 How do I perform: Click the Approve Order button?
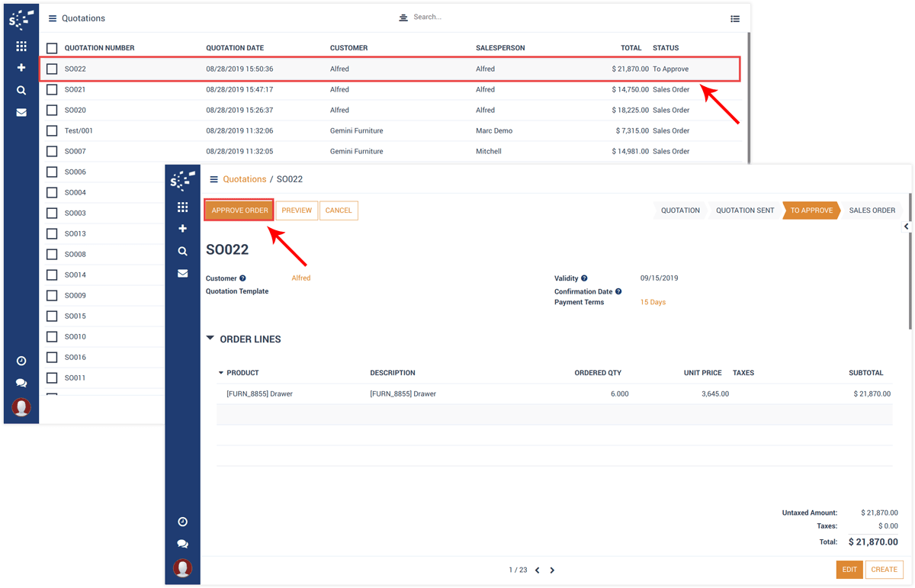[x=239, y=210]
